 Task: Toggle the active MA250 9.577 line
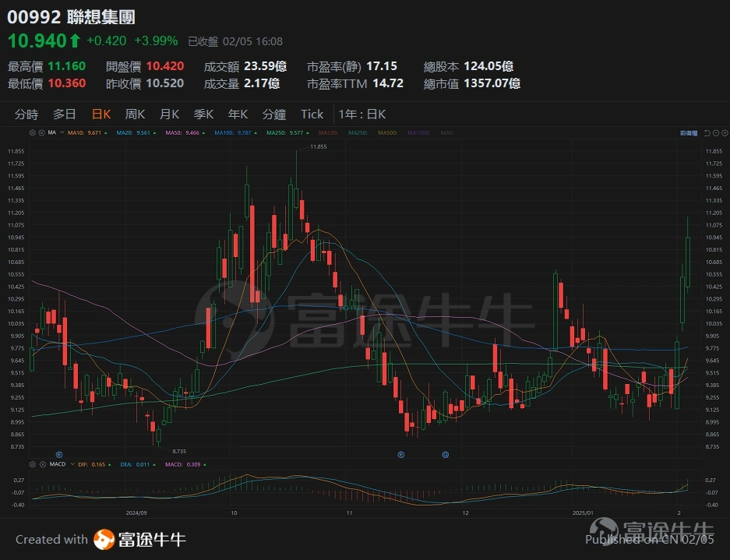(x=287, y=132)
